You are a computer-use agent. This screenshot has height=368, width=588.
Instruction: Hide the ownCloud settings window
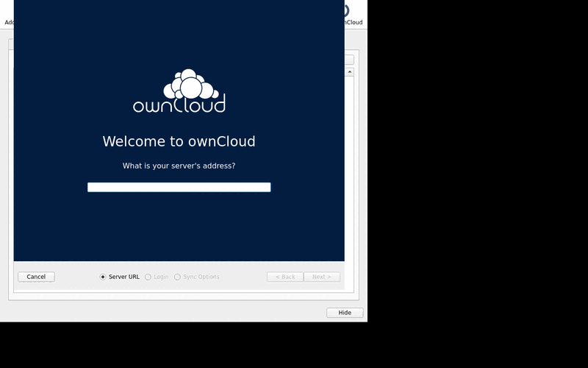coord(345,312)
